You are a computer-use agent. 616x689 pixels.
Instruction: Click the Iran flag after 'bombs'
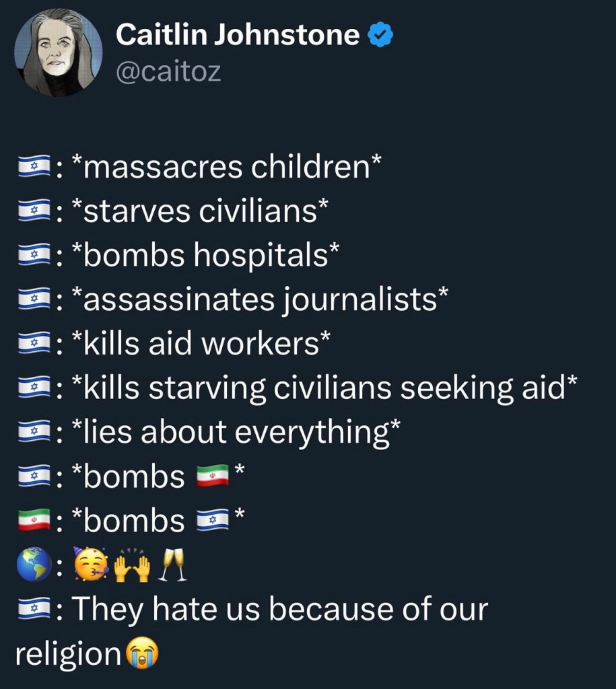click(x=211, y=477)
